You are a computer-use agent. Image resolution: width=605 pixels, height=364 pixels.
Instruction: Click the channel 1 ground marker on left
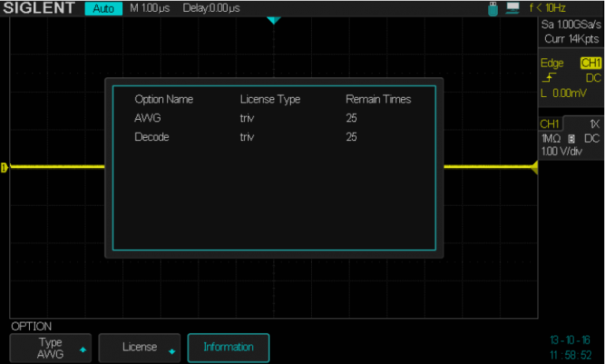(5, 167)
